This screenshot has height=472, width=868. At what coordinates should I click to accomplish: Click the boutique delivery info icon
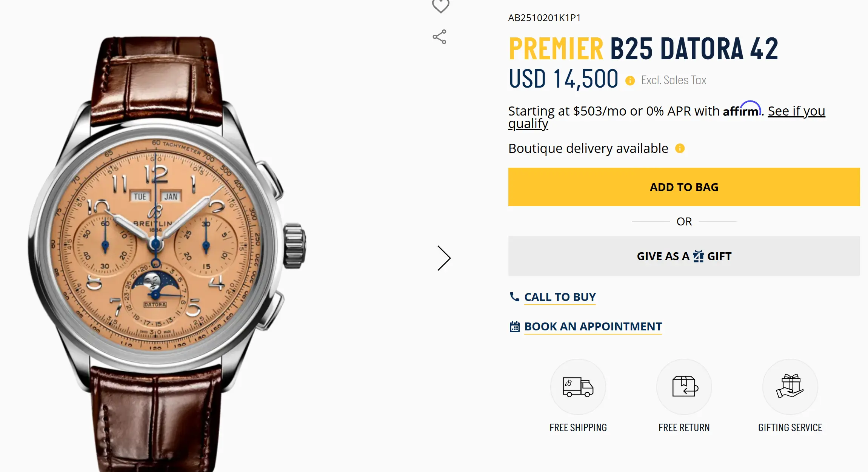(680, 148)
